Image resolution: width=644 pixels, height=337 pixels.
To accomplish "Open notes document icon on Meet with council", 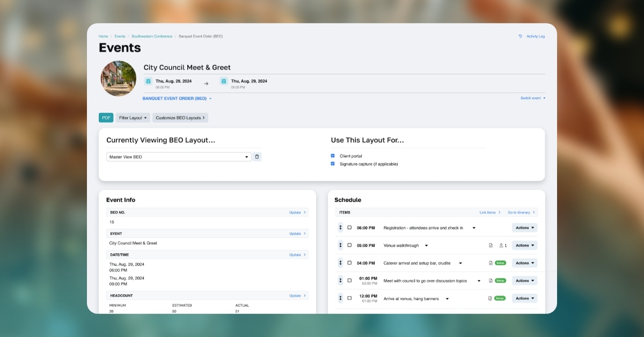I will pyautogui.click(x=491, y=281).
